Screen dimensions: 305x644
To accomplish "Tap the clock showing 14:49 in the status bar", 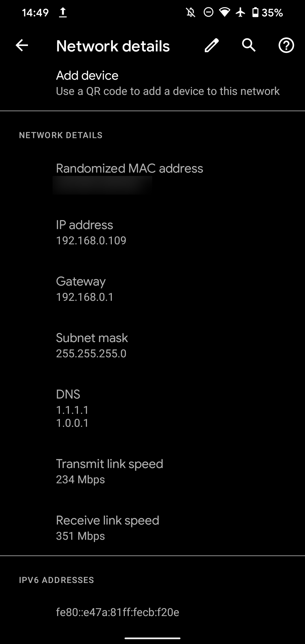I will (x=35, y=12).
